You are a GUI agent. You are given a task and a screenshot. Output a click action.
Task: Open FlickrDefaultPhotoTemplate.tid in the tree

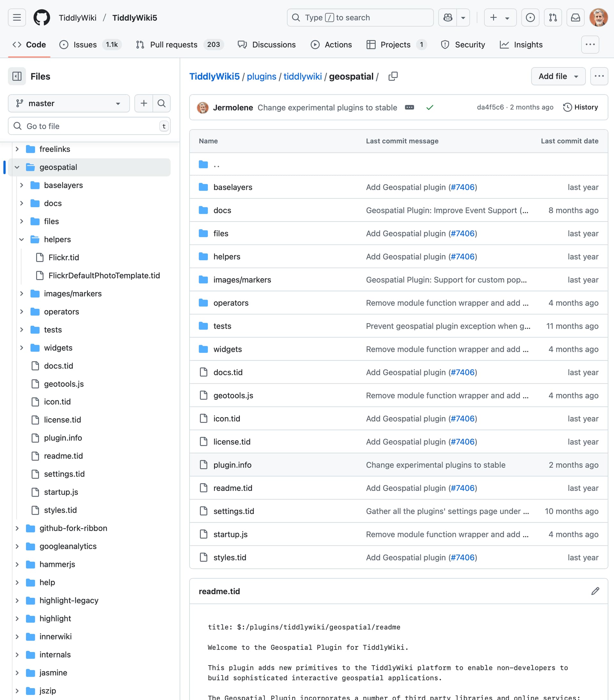point(104,276)
